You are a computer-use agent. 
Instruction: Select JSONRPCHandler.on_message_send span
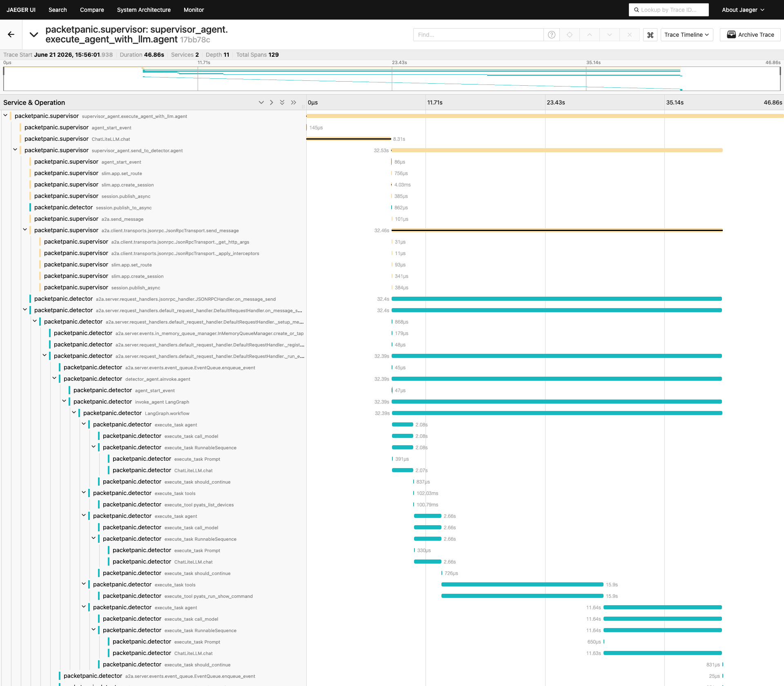tap(167, 299)
